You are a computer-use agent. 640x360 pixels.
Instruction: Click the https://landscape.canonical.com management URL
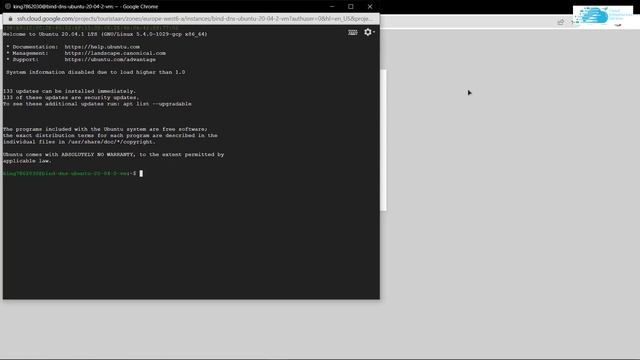click(x=115, y=53)
